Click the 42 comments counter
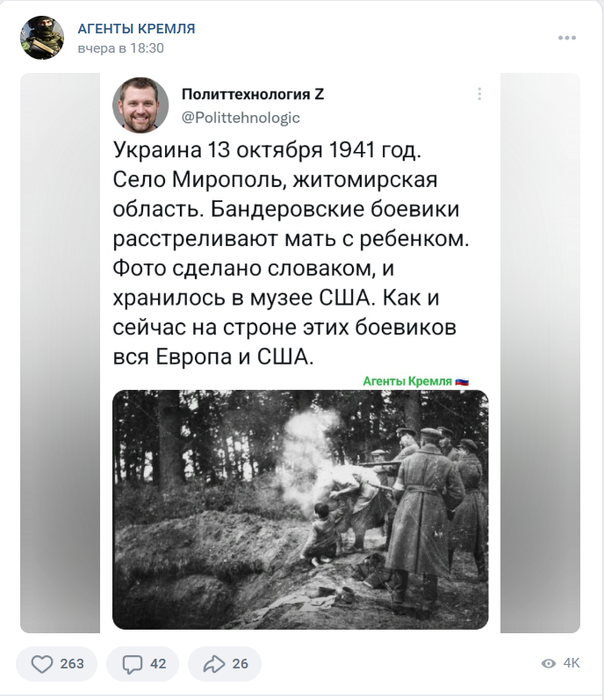The width and height of the screenshot is (604, 700). (158, 664)
